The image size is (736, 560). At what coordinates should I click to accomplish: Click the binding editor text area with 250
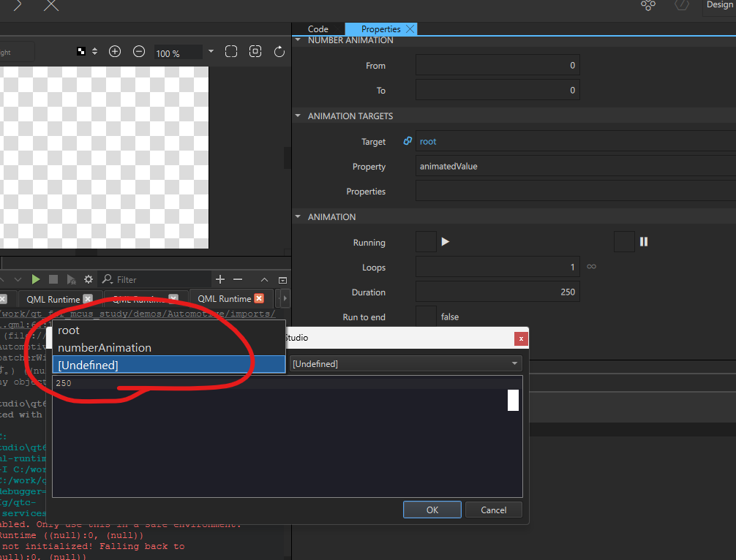coord(288,436)
